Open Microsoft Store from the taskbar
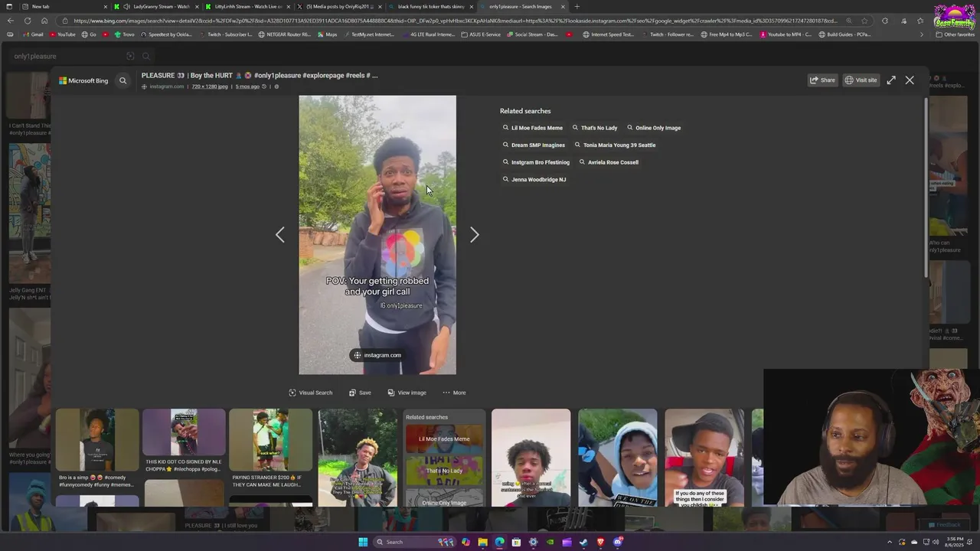Image resolution: width=980 pixels, height=551 pixels. (x=516, y=542)
